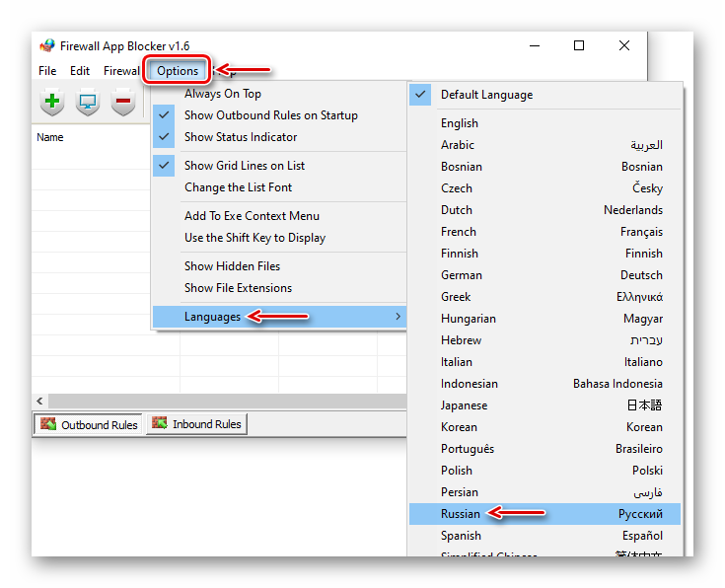Select Hebrew language
This screenshot has width=725, height=588.
pos(544,340)
